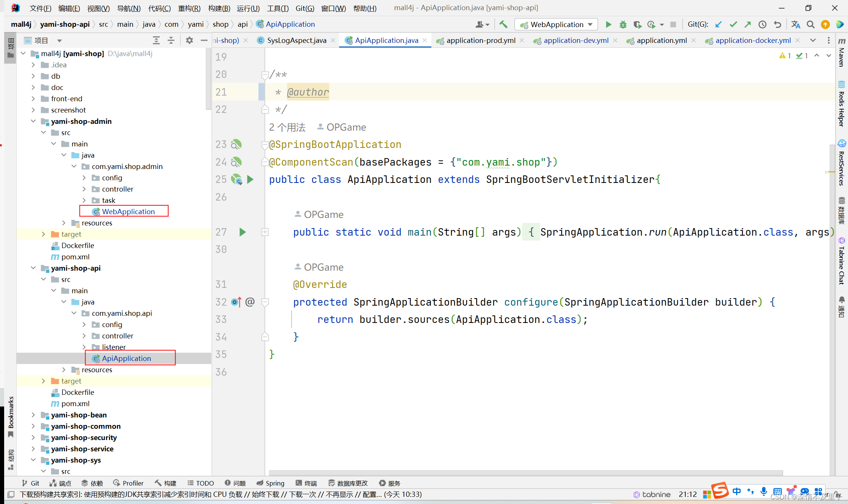This screenshot has width=848, height=504.
Task: Toggle fold of Javadoc comment block
Action: point(265,75)
